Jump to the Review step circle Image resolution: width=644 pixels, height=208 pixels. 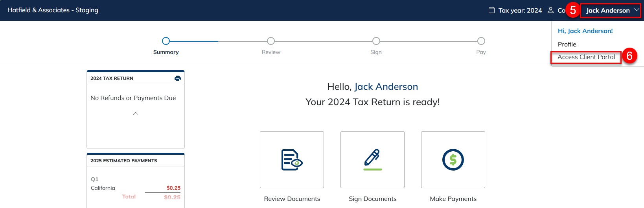(x=271, y=41)
